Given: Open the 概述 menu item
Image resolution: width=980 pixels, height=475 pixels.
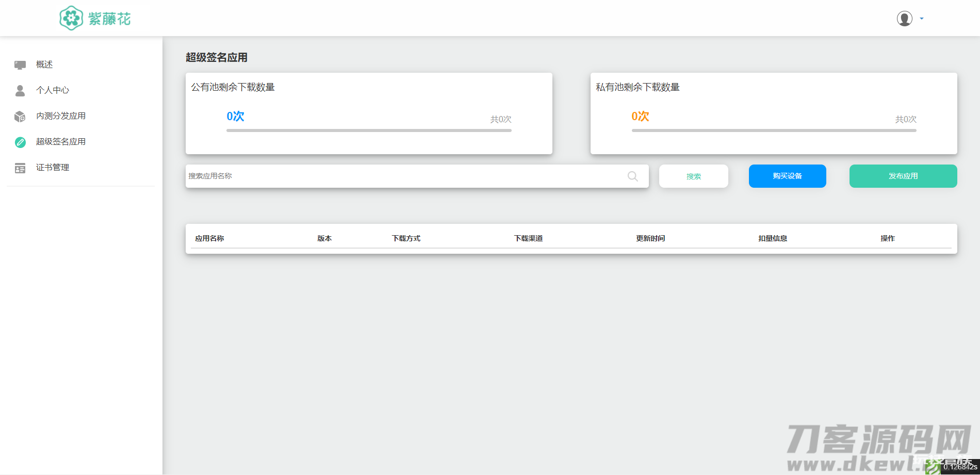Looking at the screenshot, I should (44, 64).
